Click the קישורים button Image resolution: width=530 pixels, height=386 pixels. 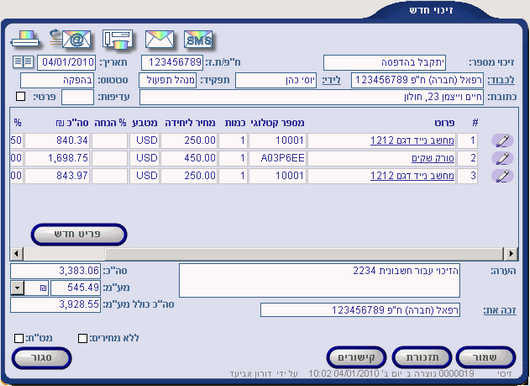(x=356, y=358)
